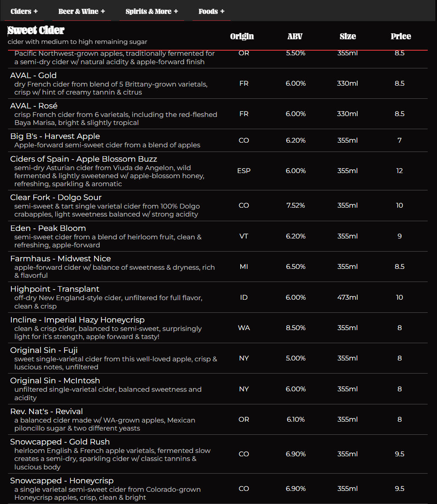Viewport: 437px width, 504px height.
Task: Select the AVAL - Gold cider
Action: point(33,76)
